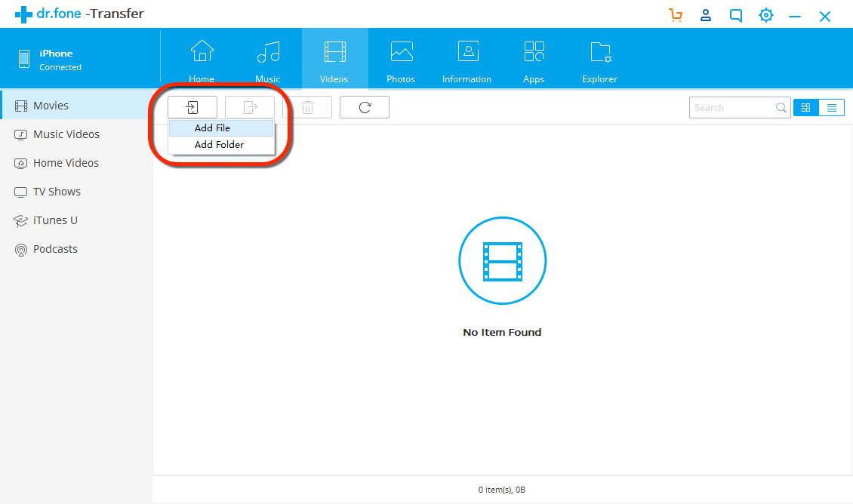
Task: Click the No Item Found film icon
Action: (x=503, y=261)
